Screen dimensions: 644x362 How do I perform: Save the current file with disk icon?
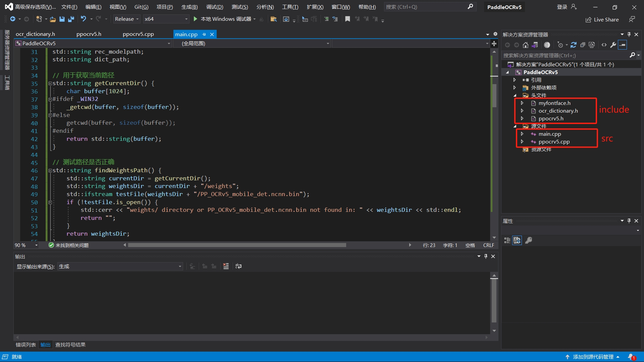click(62, 19)
